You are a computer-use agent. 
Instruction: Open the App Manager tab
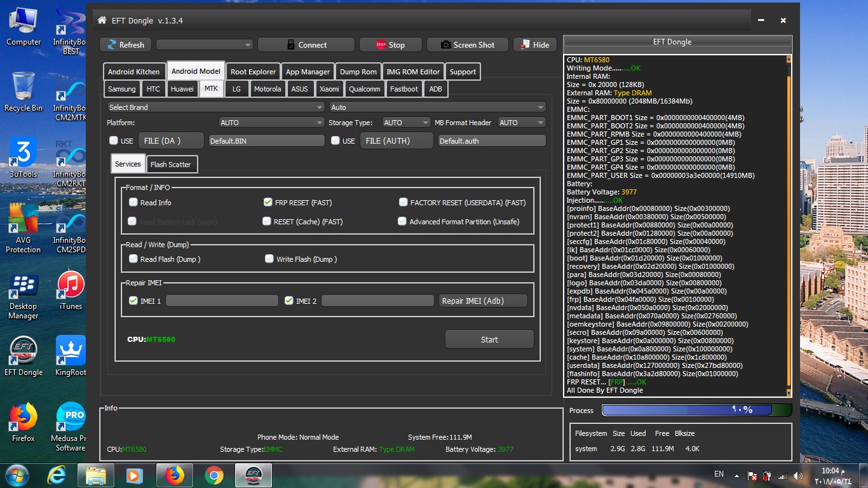(x=308, y=72)
